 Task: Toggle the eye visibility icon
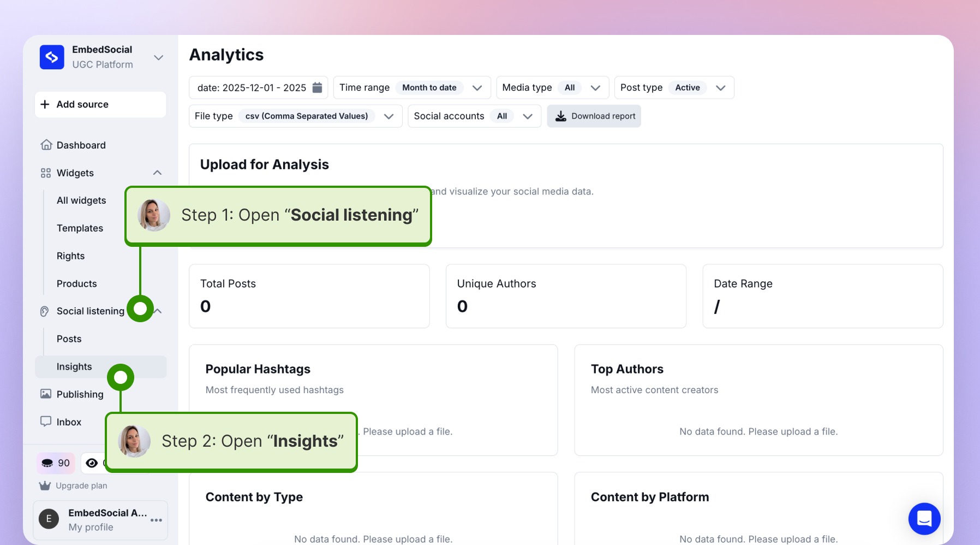(92, 463)
